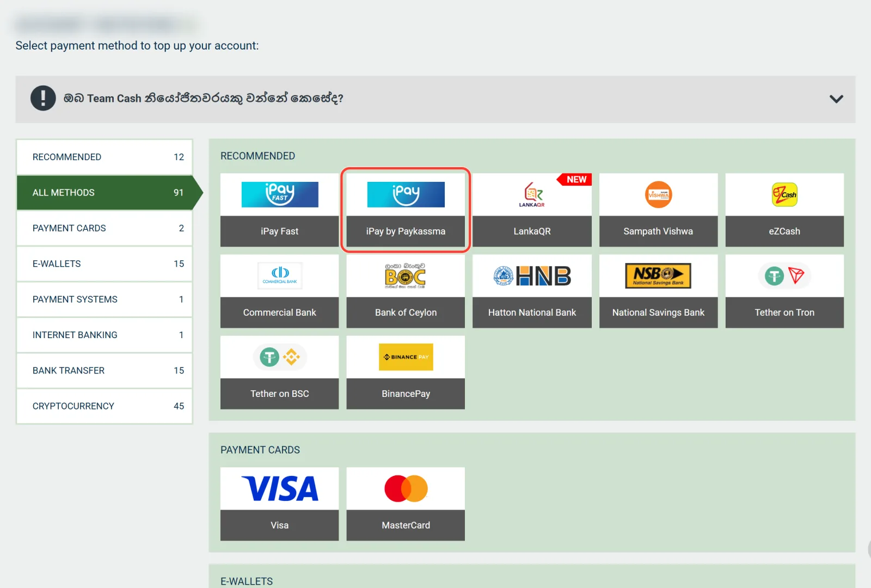Click the LankaQR label

532,231
